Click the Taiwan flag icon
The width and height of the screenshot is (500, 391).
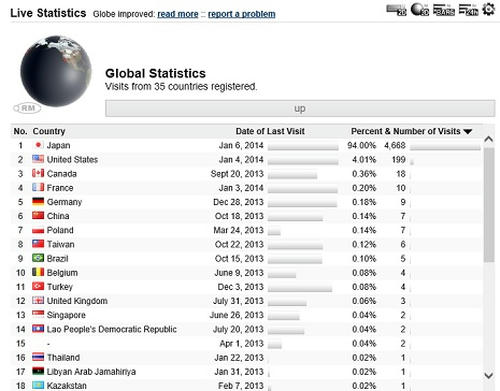pyautogui.click(x=38, y=244)
